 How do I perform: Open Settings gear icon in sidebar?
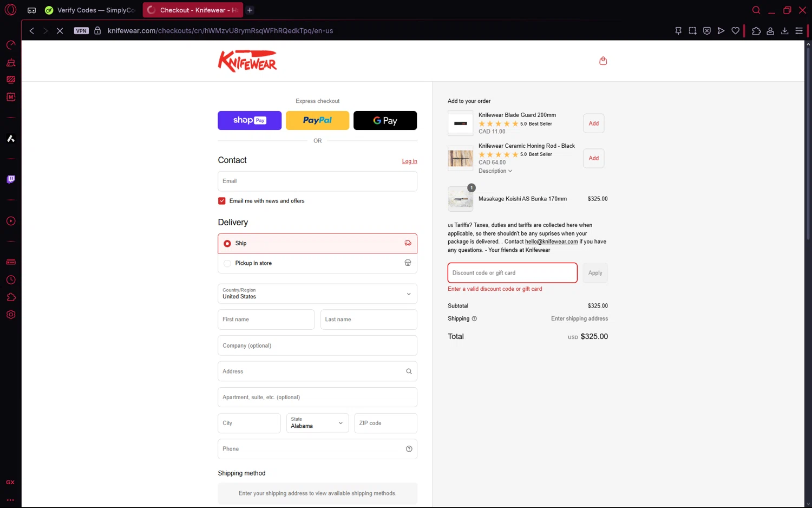pos(11,315)
